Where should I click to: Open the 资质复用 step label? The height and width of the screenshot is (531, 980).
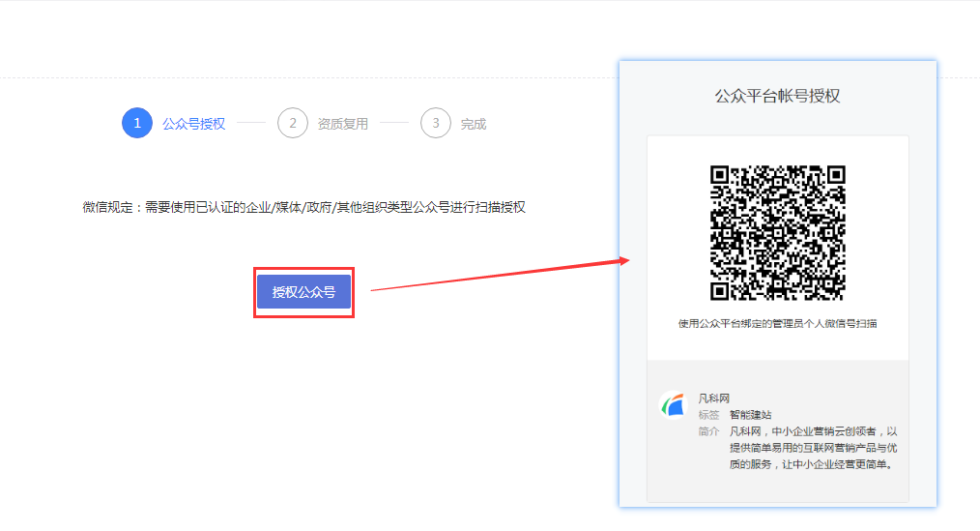[342, 124]
